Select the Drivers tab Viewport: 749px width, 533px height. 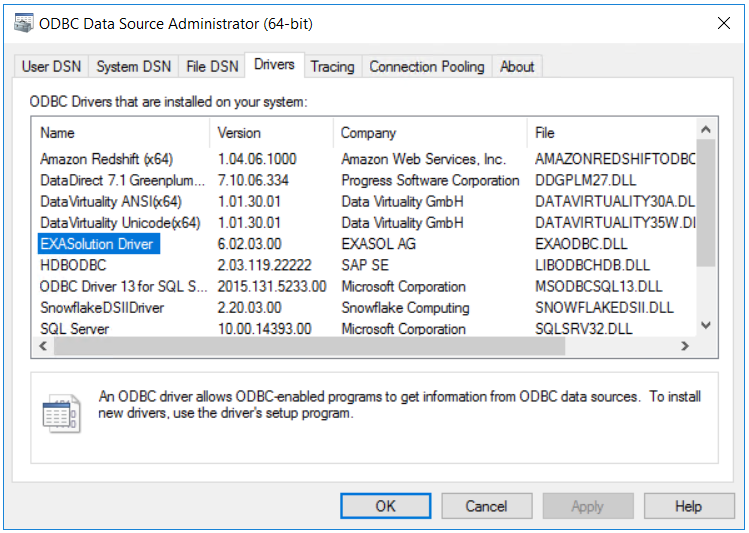pos(274,64)
